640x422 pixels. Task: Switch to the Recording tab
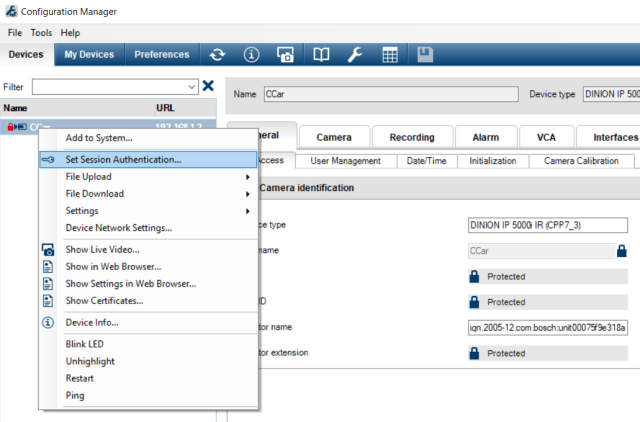point(411,137)
